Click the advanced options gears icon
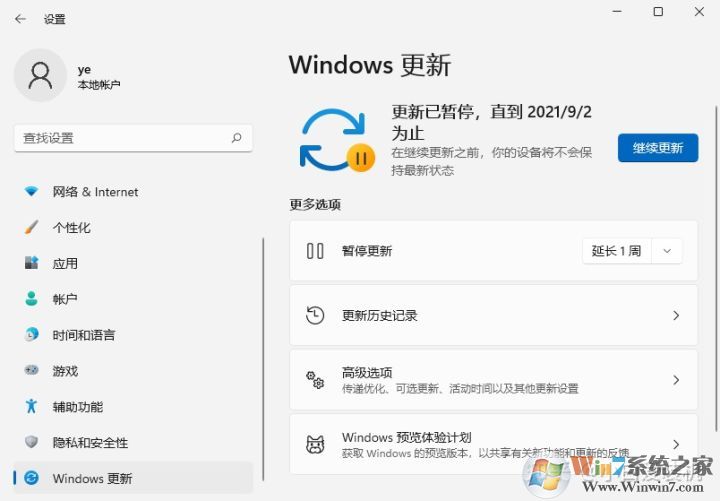This screenshot has height=501, width=720. (315, 380)
